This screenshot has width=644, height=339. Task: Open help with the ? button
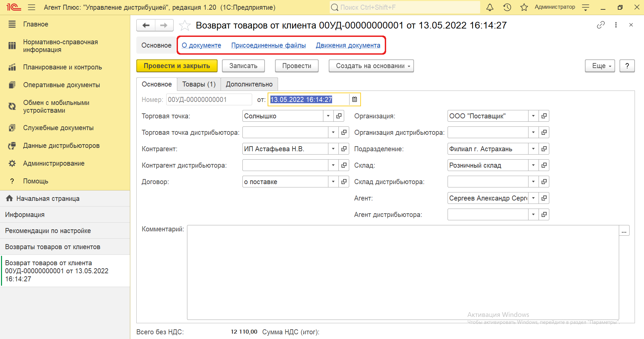(x=627, y=66)
